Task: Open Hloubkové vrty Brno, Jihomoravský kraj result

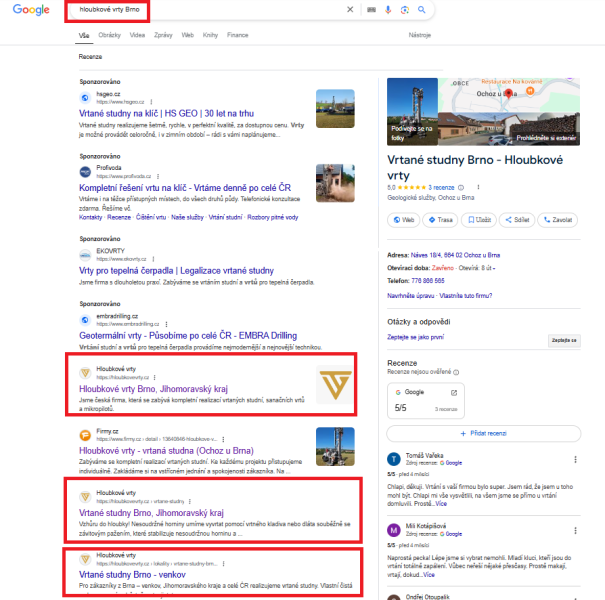Action: coord(153,389)
